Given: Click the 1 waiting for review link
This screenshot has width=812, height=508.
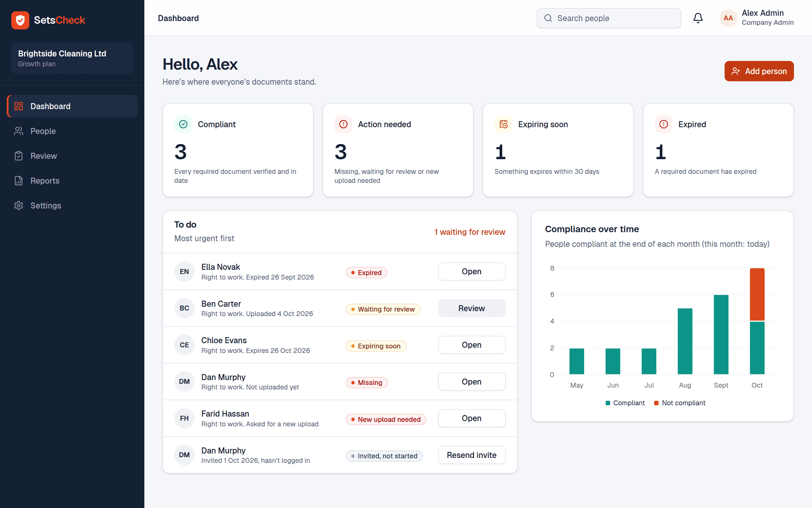Looking at the screenshot, I should [470, 232].
